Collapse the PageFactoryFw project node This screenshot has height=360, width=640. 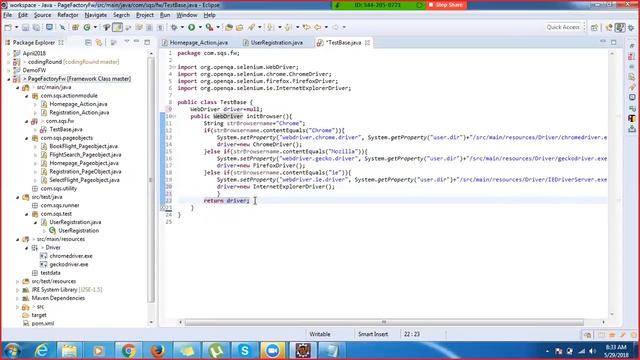9,79
